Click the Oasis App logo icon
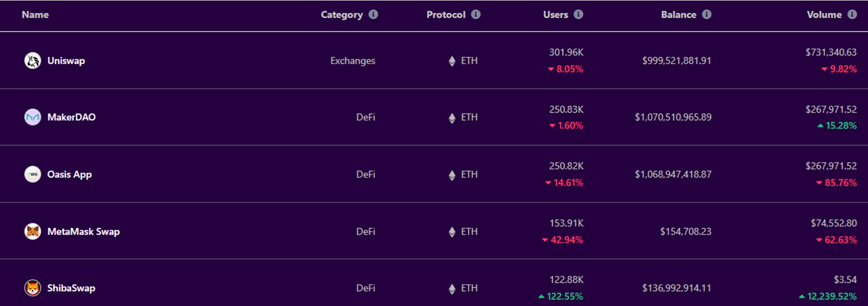Screen dimensions: 868x306 point(33,174)
